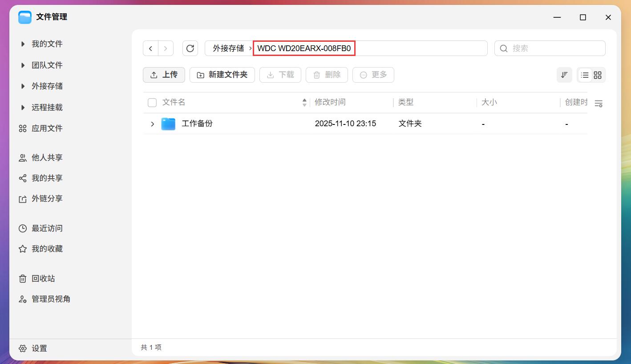Screen dimensions: 631x364
Task: Open column settings icon in table header
Action: tap(599, 104)
